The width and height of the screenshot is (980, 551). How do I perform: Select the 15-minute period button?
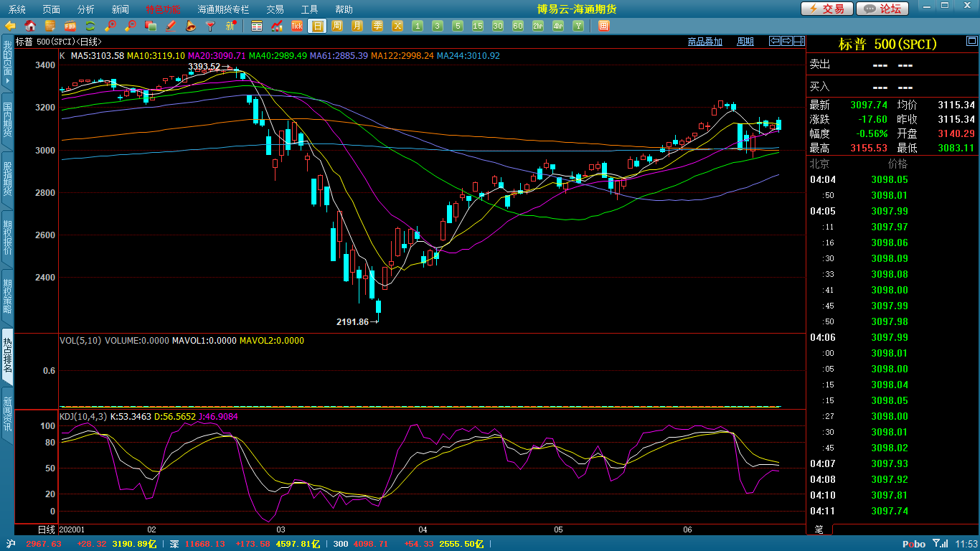click(478, 26)
